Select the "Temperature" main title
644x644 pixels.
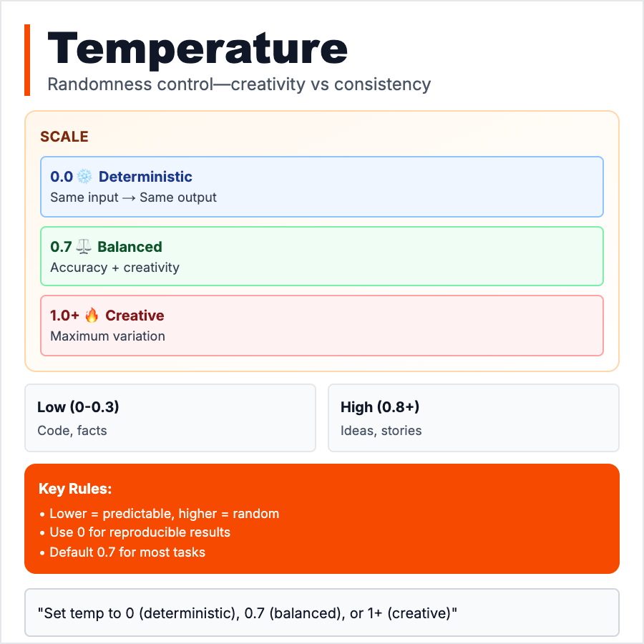tap(197, 49)
